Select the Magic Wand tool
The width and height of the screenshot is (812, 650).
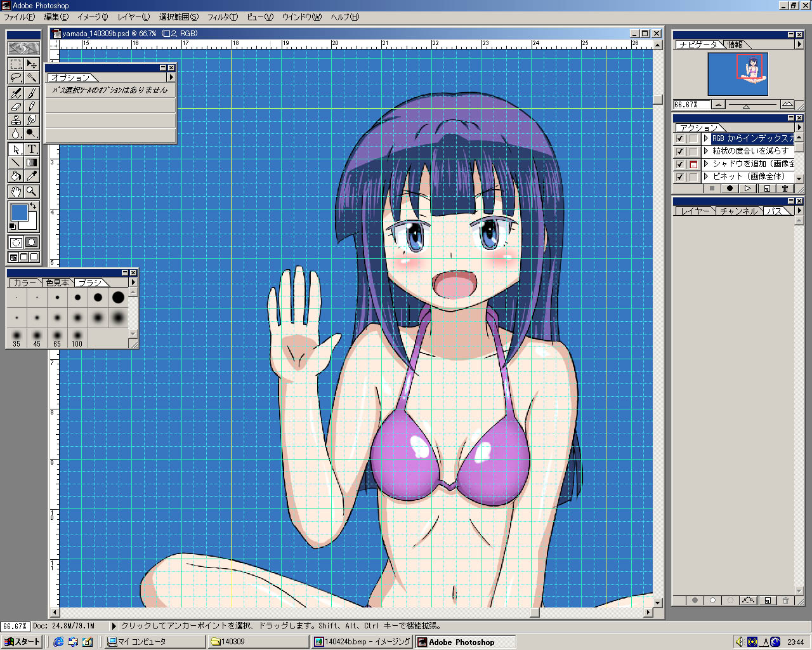pyautogui.click(x=31, y=77)
